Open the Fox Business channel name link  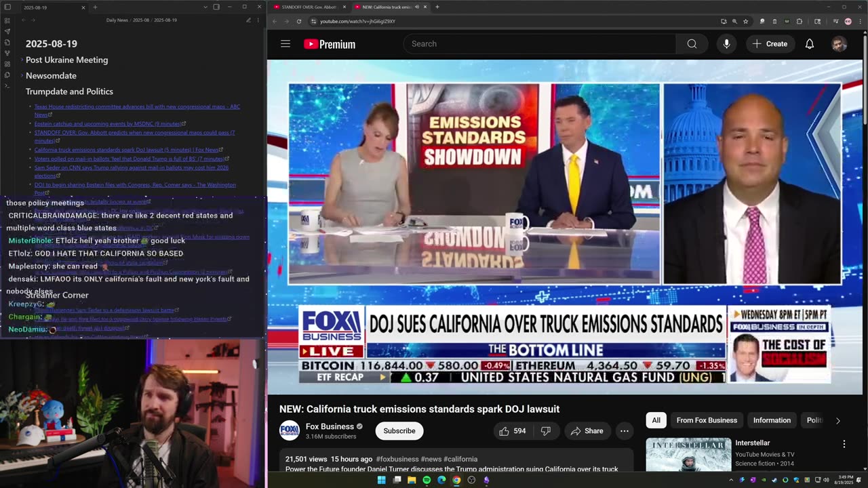pyautogui.click(x=330, y=426)
